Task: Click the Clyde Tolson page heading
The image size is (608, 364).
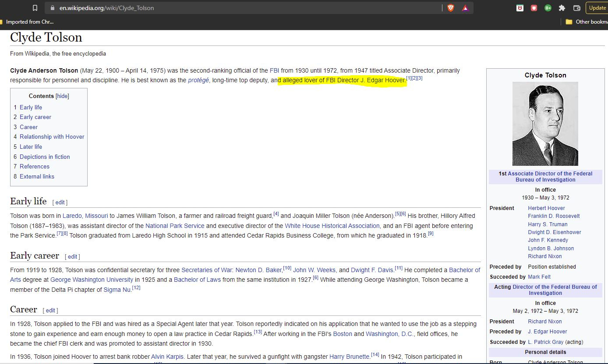Action: click(46, 38)
